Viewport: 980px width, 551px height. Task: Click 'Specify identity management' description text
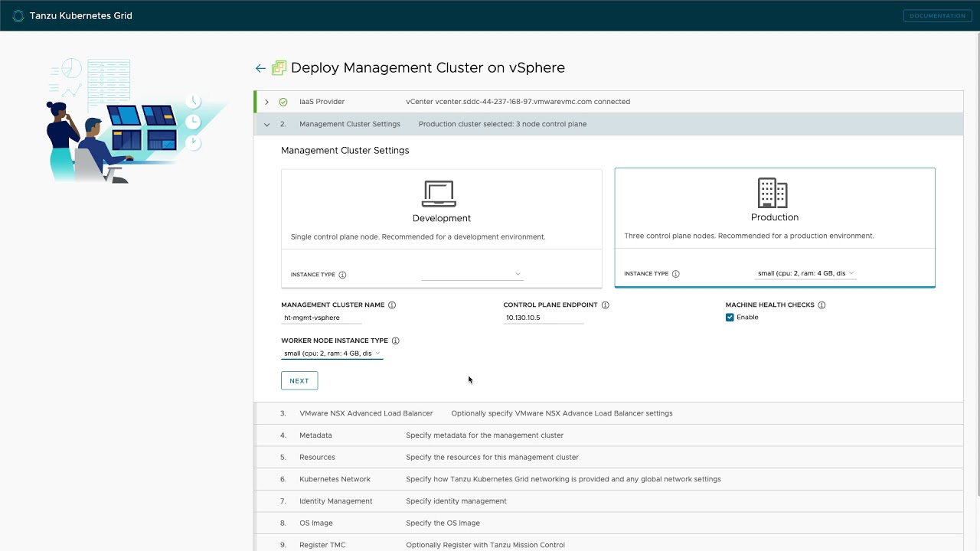pyautogui.click(x=456, y=501)
